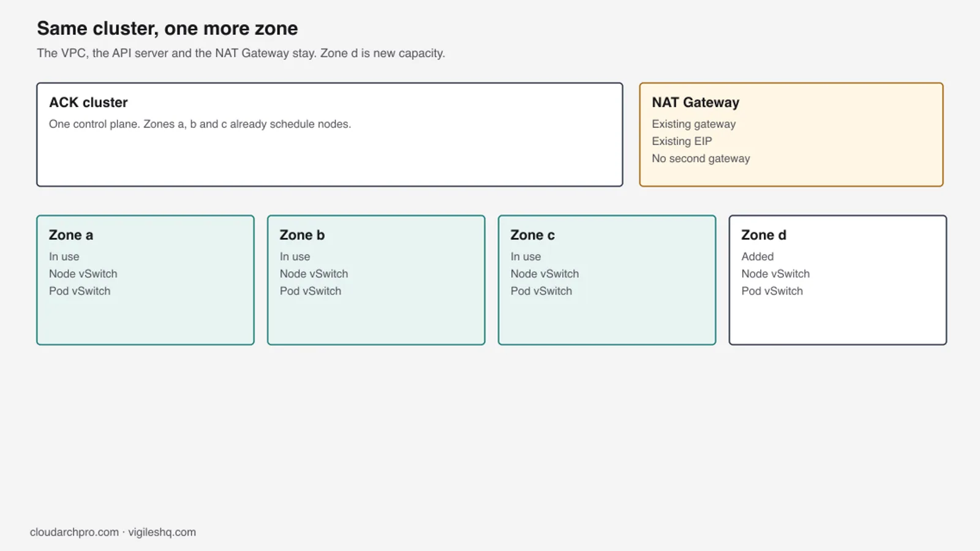The height and width of the screenshot is (551, 980).
Task: Select 'In use' in Zone c card
Action: coord(526,257)
